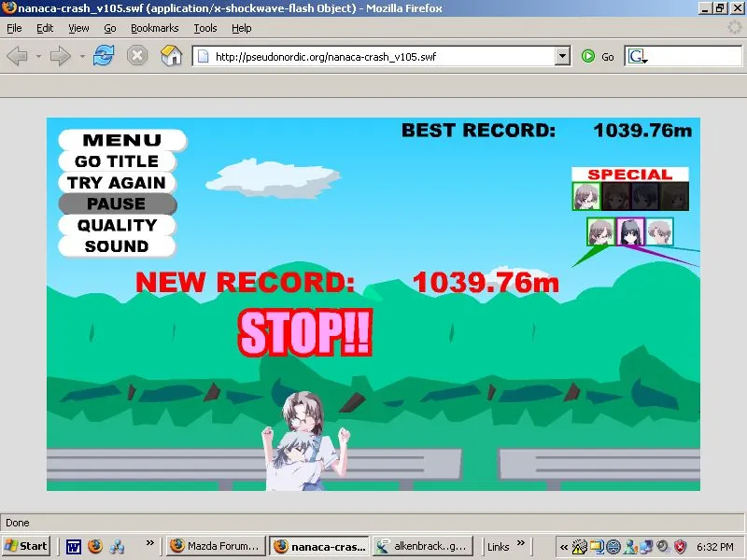Expand the Back button history arrow
The image size is (747, 560).
coord(36,55)
